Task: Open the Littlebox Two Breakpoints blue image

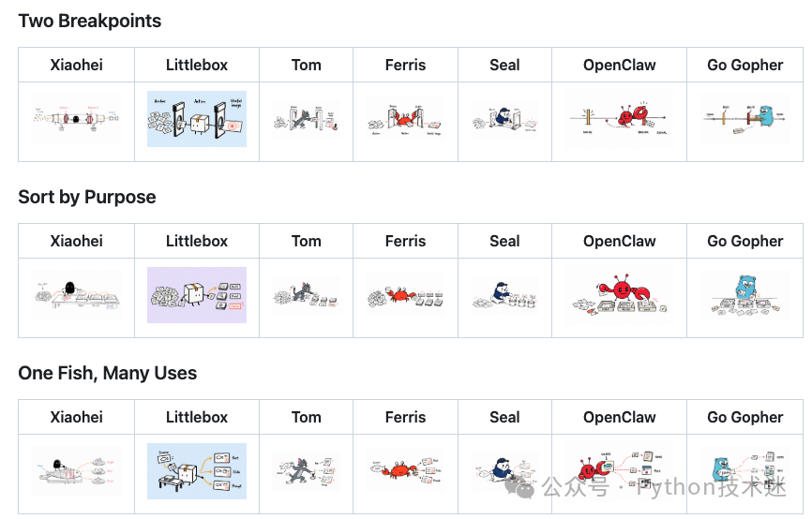Action: 197,119
